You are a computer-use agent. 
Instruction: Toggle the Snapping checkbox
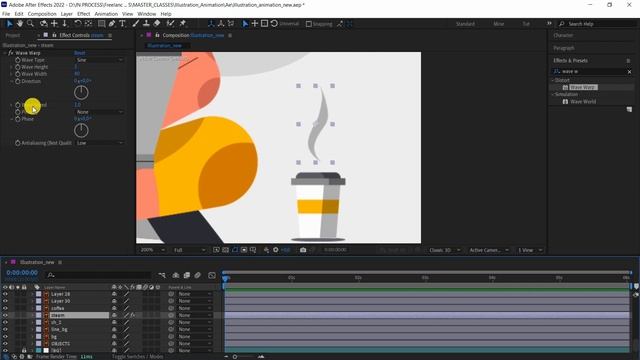(x=309, y=24)
